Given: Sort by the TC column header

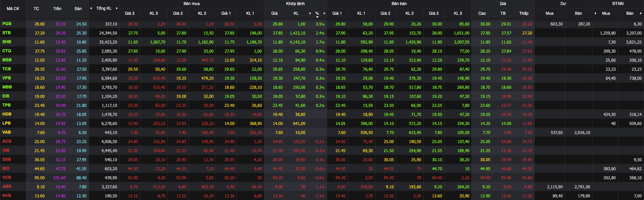Looking at the screenshot, I should click(x=36, y=9).
